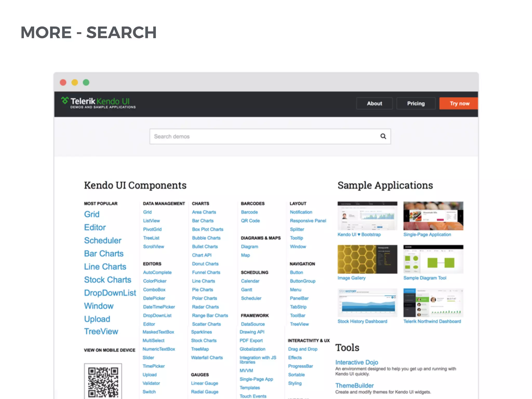
Task: Open the Pie Charts link
Action: tap(202, 289)
